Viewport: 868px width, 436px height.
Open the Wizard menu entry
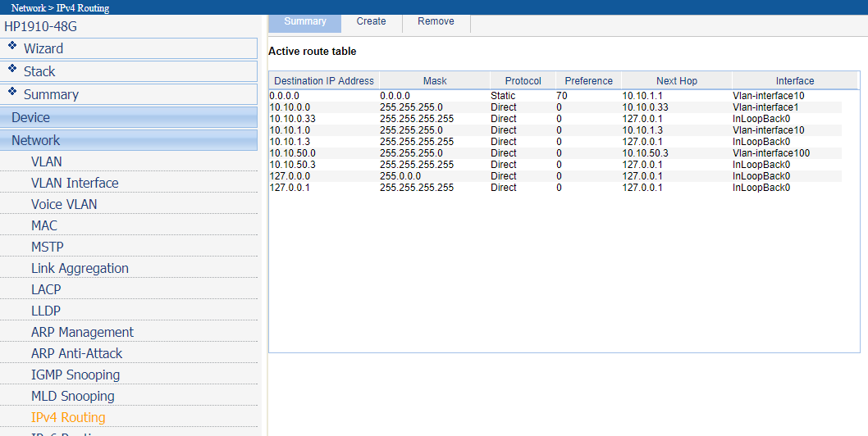pyautogui.click(x=129, y=48)
